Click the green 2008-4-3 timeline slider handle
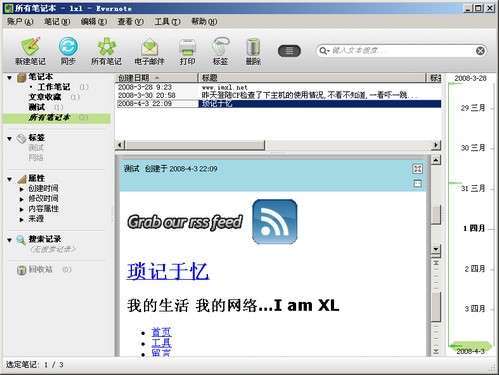Screen dimensions: 499x375 click(471, 346)
